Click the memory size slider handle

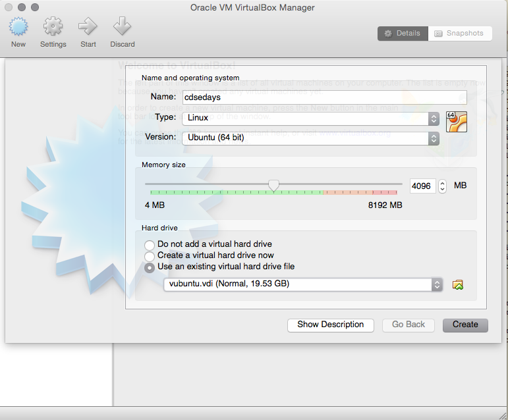(x=273, y=186)
